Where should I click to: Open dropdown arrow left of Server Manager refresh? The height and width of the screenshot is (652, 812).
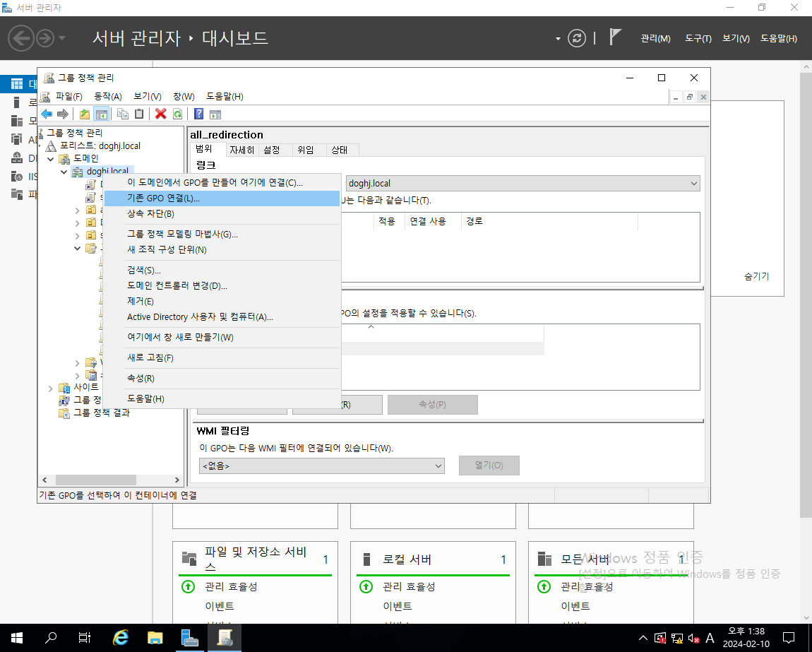pyautogui.click(x=558, y=39)
